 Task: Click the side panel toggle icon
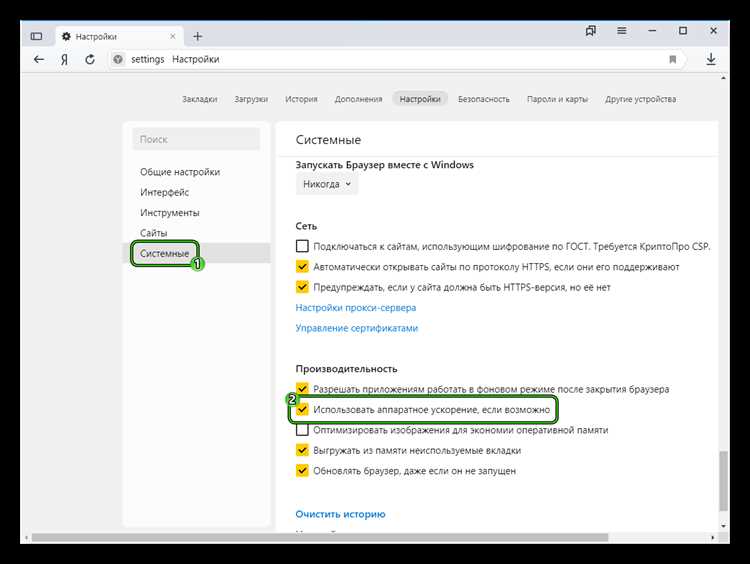[x=36, y=36]
